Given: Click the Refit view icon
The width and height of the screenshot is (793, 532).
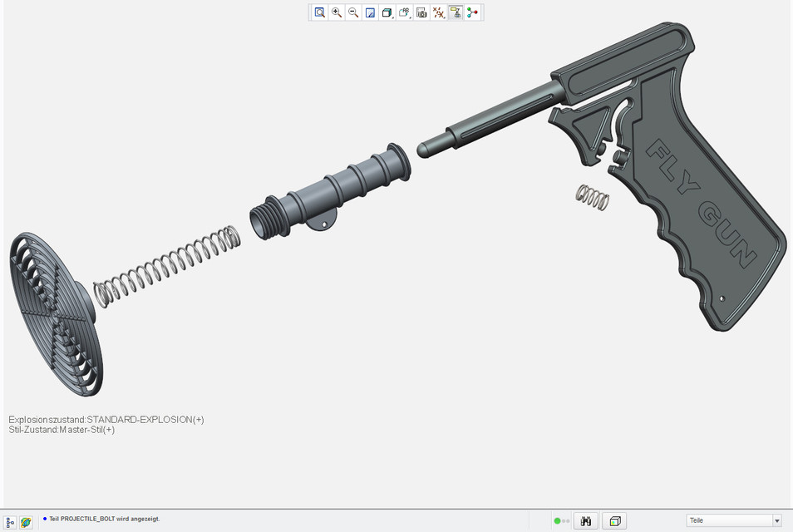Looking at the screenshot, I should click(320, 12).
